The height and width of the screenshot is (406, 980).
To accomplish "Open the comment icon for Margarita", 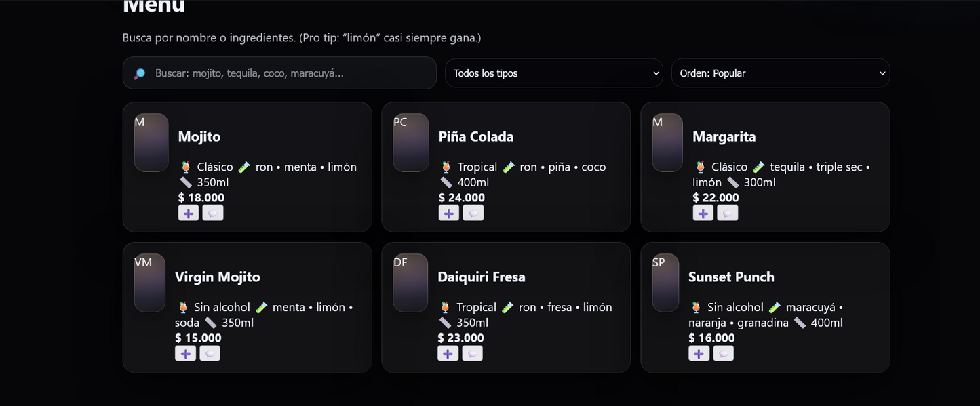I will (x=727, y=213).
